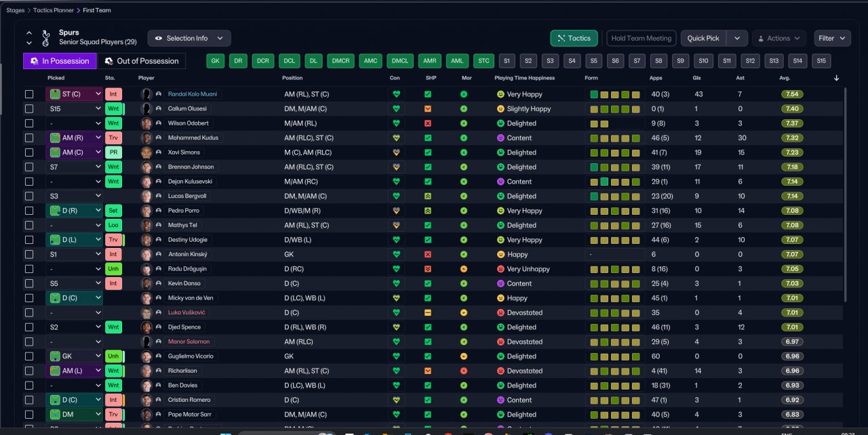Click Callum Olusesi's Slightly Happy face icon
This screenshot has height=435, width=868.
tap(501, 109)
